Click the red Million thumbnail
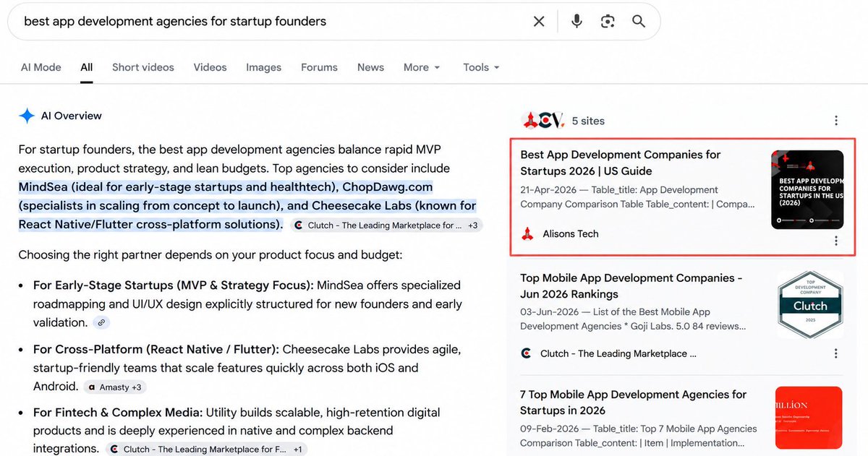 pyautogui.click(x=809, y=418)
